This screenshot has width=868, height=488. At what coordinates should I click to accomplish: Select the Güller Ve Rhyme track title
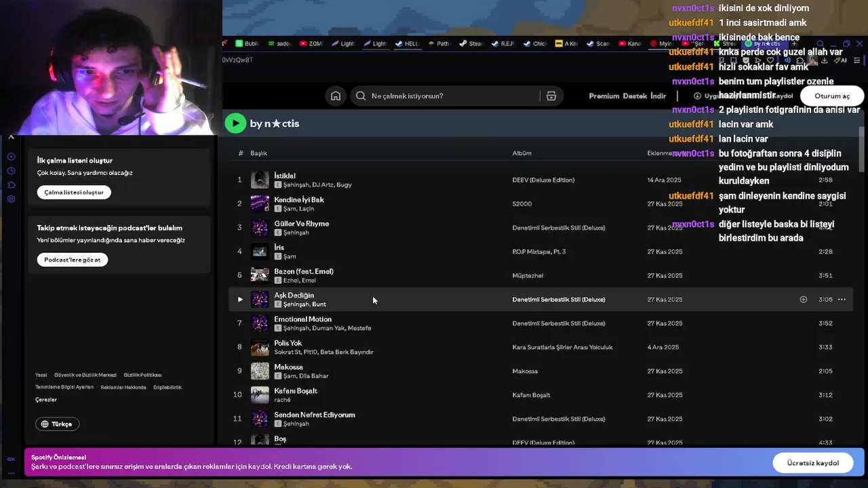pos(301,223)
